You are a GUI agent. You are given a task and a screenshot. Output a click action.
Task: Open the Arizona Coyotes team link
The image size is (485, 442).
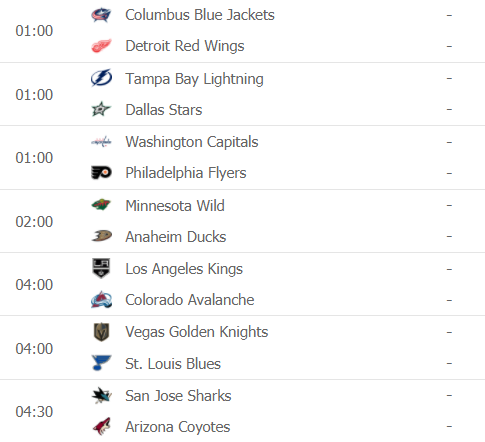(178, 427)
